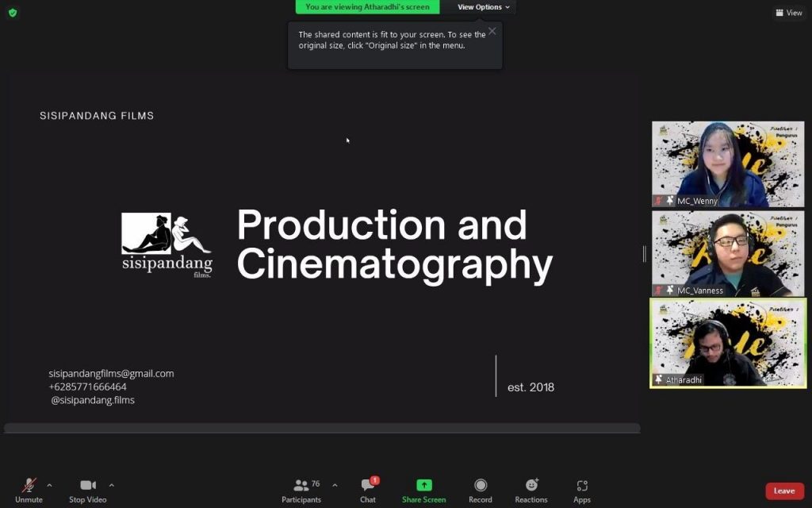Select Atharadhi's video thumbnail
This screenshot has width=812, height=508.
click(728, 343)
